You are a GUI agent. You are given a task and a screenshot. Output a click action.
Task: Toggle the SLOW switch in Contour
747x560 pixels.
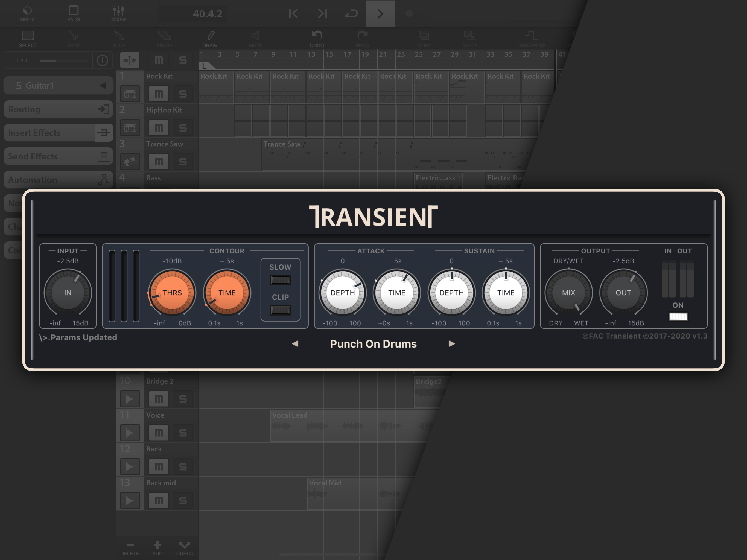[280, 280]
